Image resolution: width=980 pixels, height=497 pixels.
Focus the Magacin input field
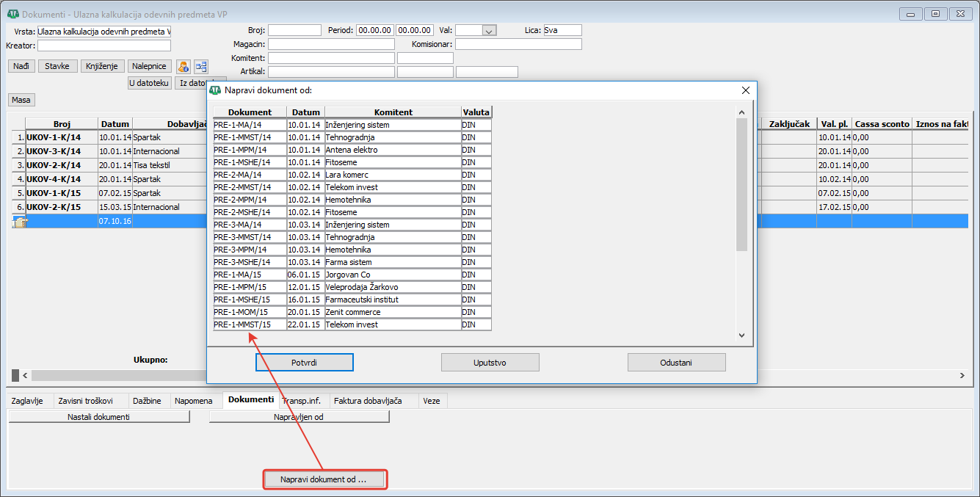click(x=331, y=44)
